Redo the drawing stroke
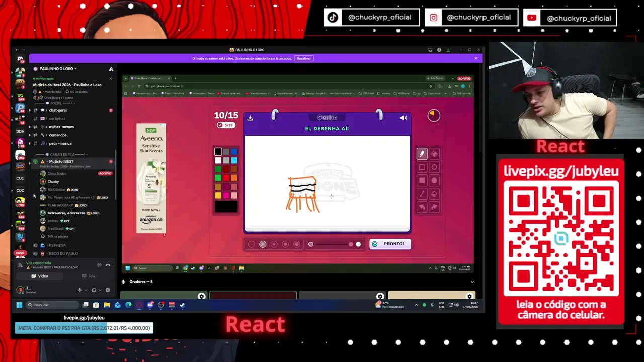This screenshot has width=644, height=362. [x=434, y=207]
